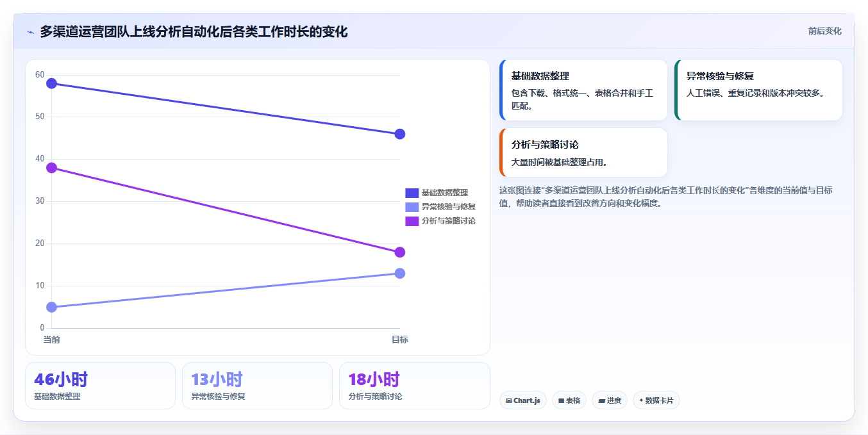The width and height of the screenshot is (868, 435).
Task: Click the Chart.js tag chip
Action: pyautogui.click(x=523, y=400)
